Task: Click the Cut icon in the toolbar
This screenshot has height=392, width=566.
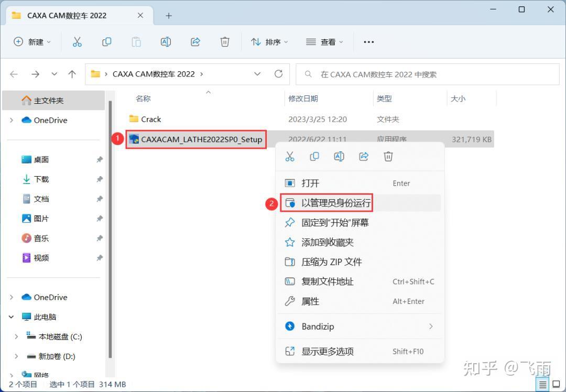Action: [77, 41]
